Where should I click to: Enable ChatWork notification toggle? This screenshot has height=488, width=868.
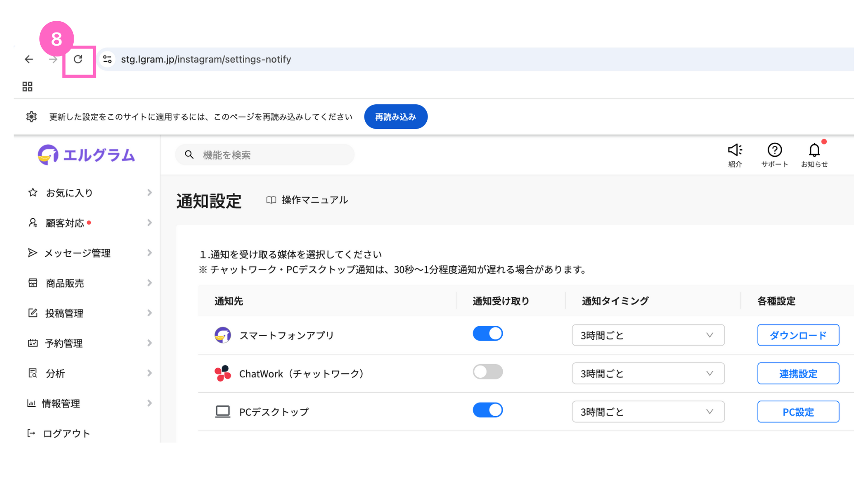[x=488, y=372]
